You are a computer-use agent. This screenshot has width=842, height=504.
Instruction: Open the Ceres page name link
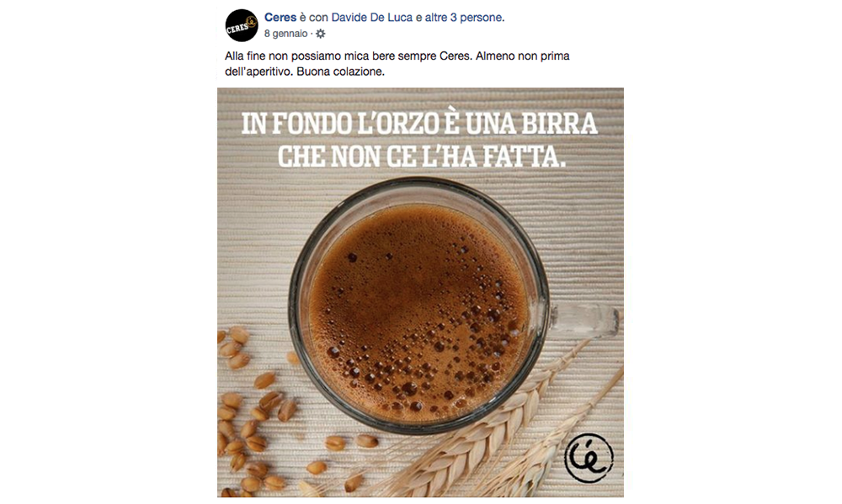click(x=280, y=17)
